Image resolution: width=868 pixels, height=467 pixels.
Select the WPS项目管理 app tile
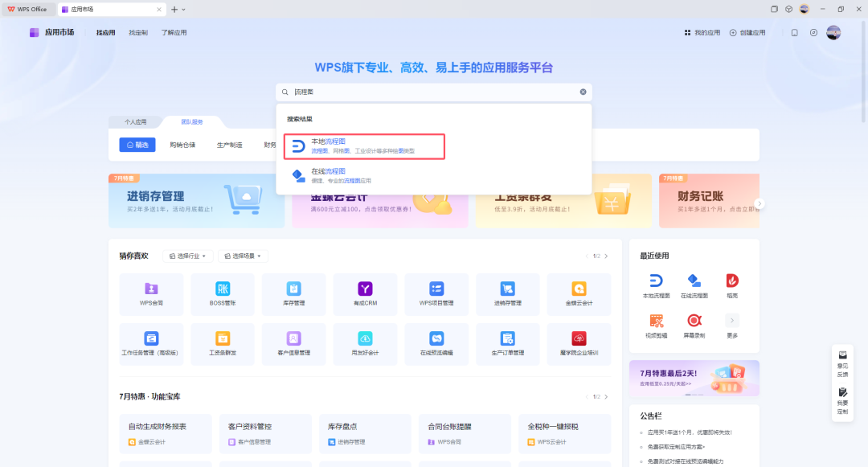tap(436, 294)
